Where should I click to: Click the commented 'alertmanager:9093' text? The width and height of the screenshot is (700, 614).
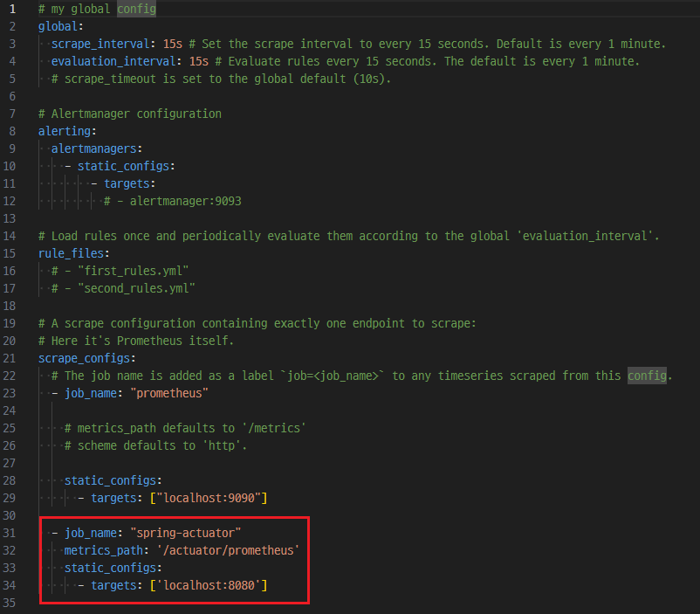185,201
